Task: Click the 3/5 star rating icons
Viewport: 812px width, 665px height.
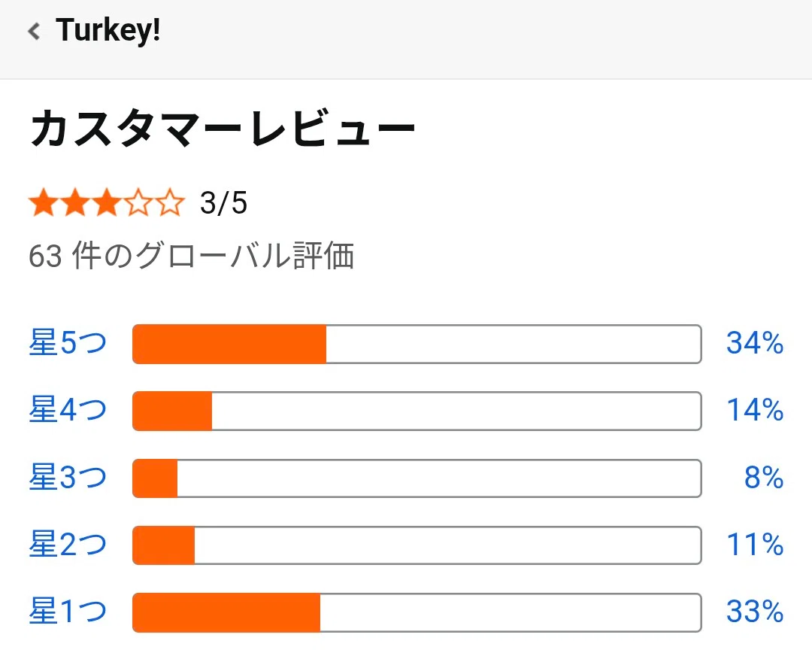Action: (x=106, y=204)
